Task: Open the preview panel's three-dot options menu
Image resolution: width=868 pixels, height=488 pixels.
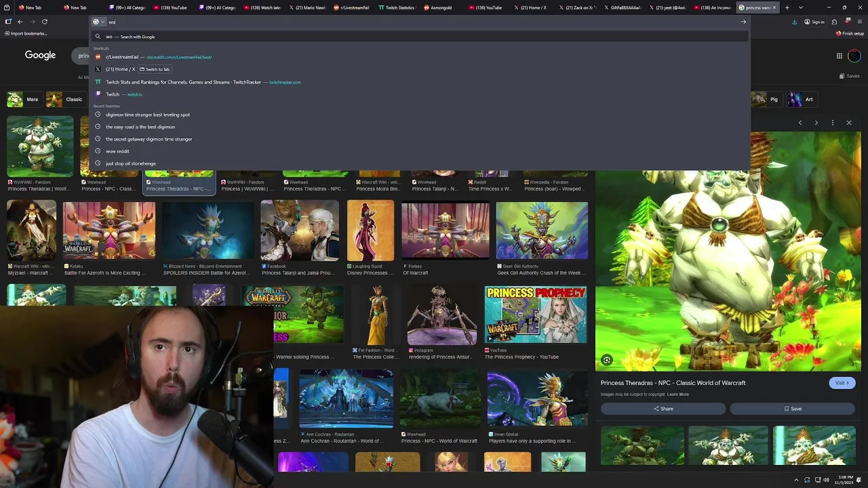Action: pyautogui.click(x=833, y=123)
